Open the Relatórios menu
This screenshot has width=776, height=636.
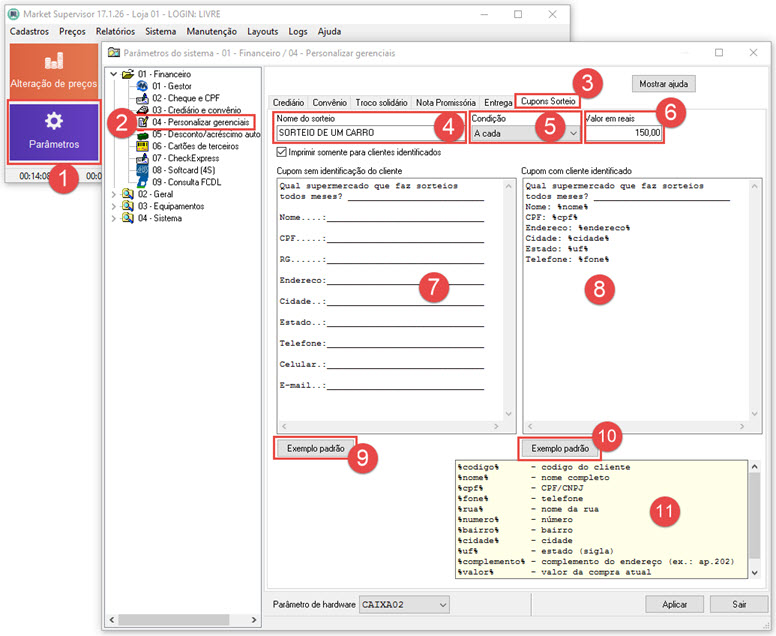click(115, 31)
